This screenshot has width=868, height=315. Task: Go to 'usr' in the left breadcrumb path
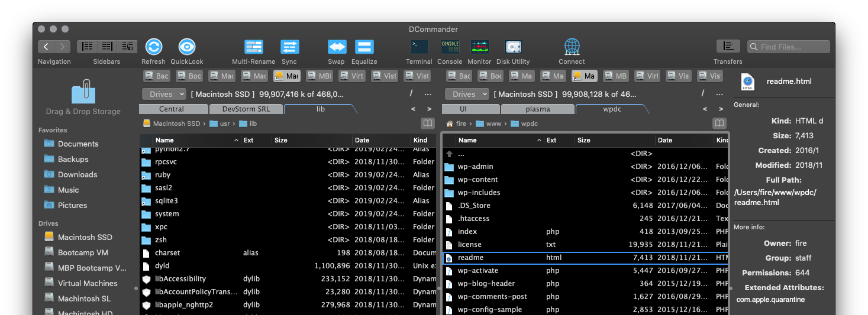(219, 124)
